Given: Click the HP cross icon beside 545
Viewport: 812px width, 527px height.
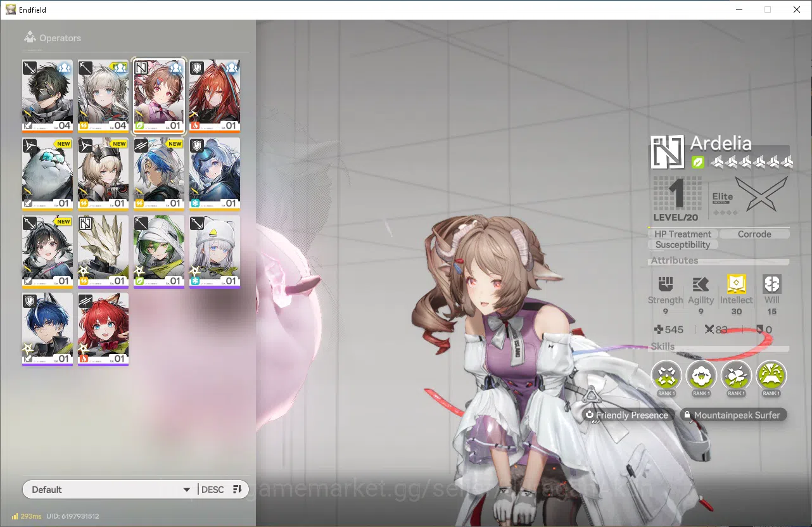Looking at the screenshot, I should (659, 329).
